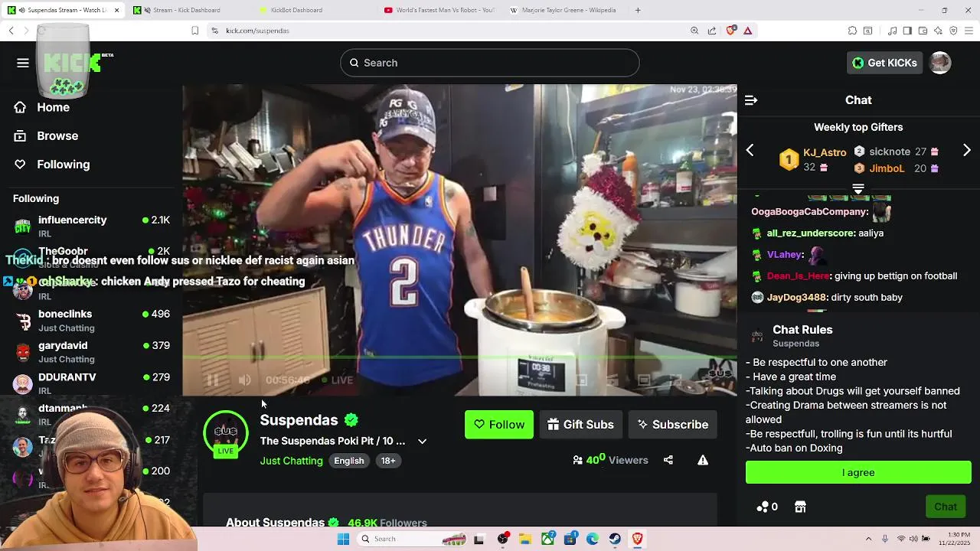Switch to World's Fastest Man Vs Robot tab

[x=439, y=10]
